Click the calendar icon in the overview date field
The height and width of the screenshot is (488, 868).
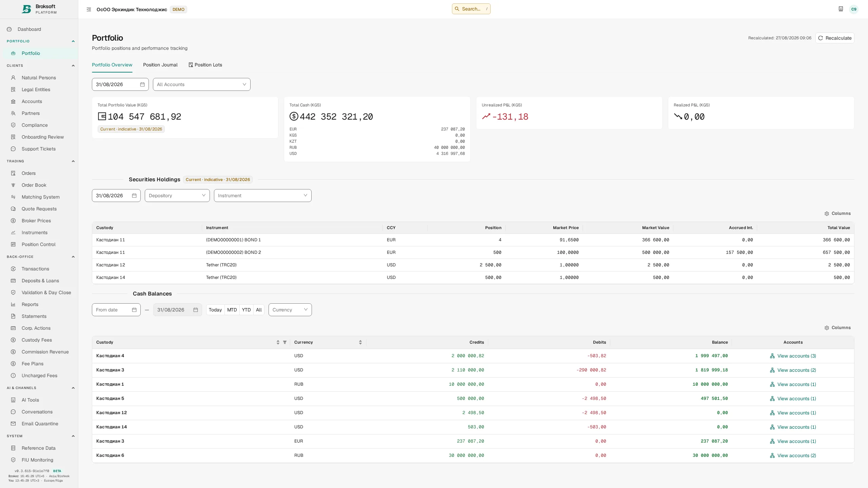click(142, 84)
